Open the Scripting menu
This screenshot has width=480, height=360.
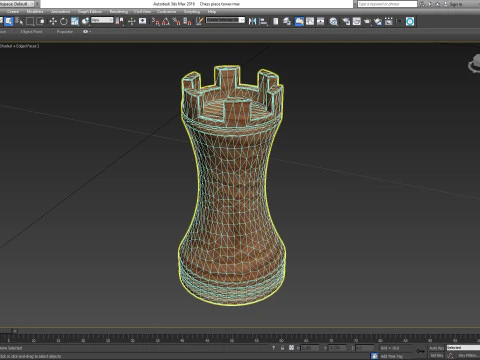(x=192, y=12)
